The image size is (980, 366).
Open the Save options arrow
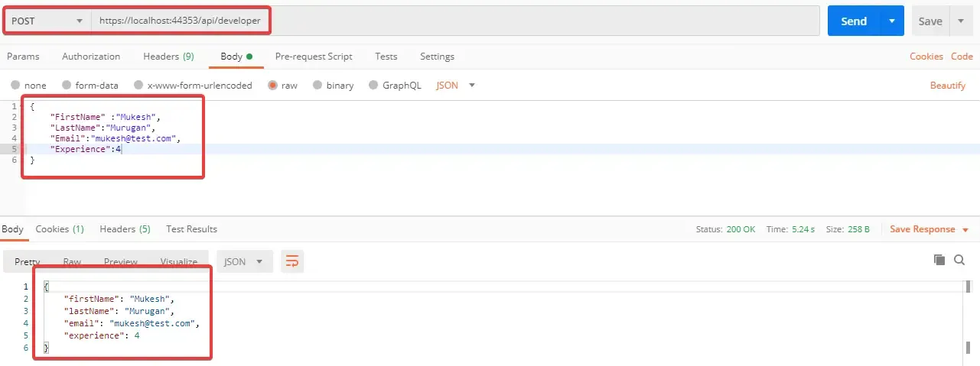(x=961, y=21)
